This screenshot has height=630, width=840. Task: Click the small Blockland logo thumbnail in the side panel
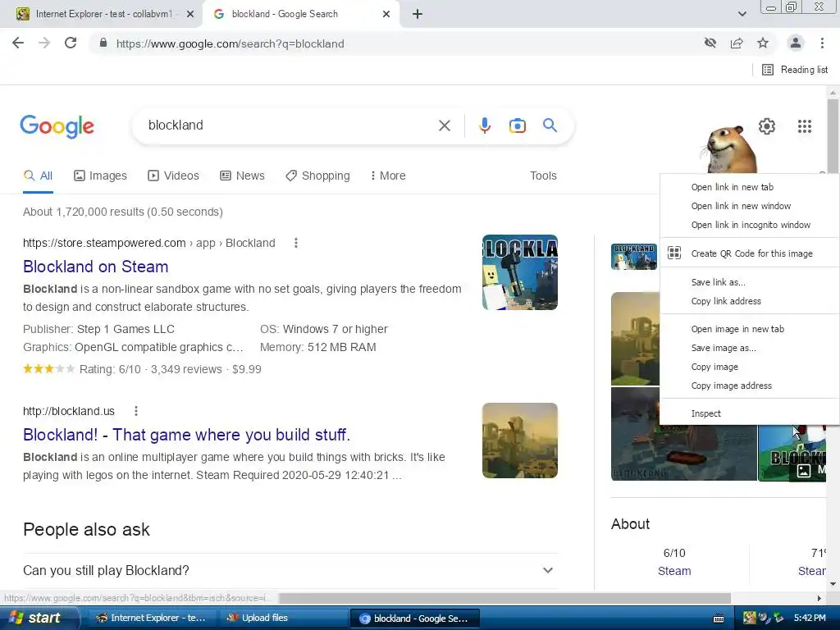pyautogui.click(x=634, y=257)
